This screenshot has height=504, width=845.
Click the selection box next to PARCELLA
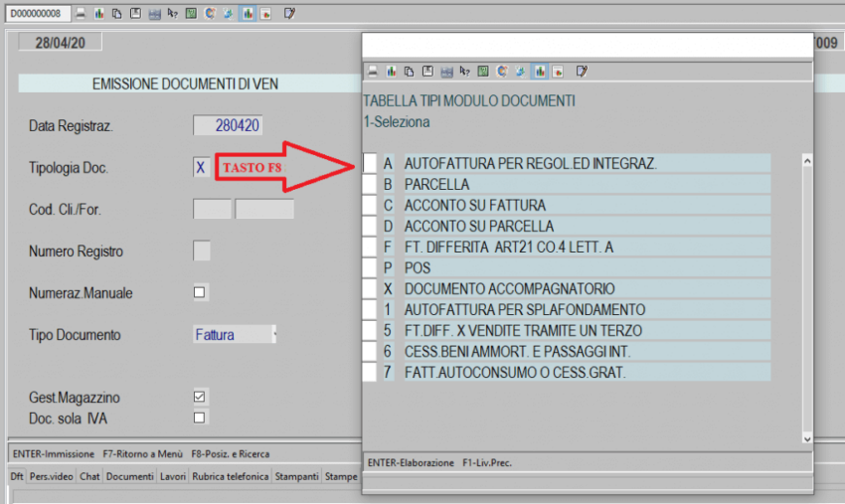coord(370,184)
